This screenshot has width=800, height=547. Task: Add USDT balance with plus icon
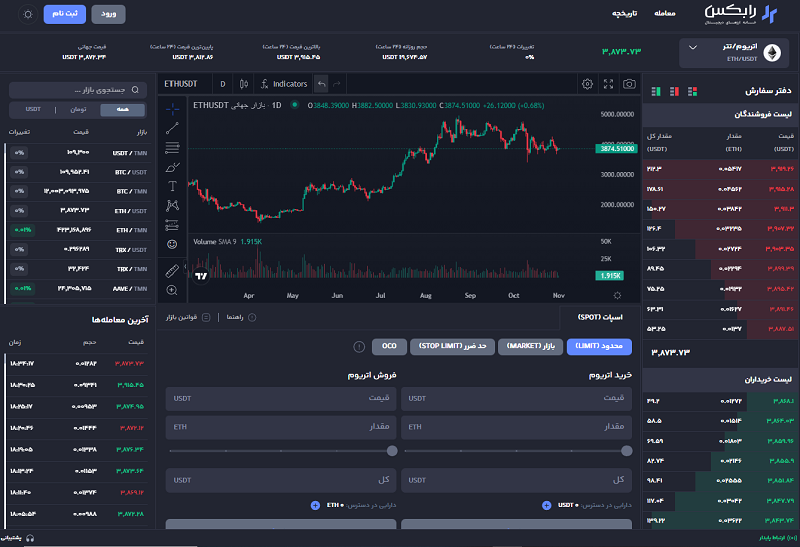click(546, 505)
